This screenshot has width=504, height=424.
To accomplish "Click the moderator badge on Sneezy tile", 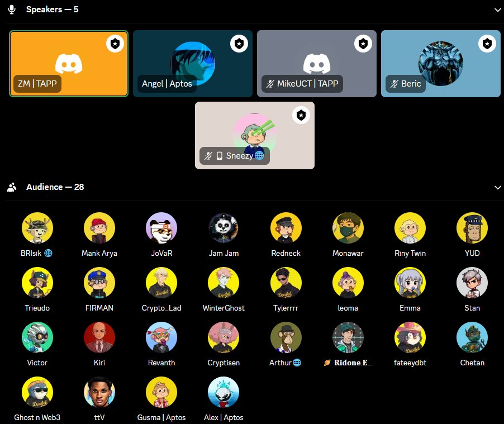I will 301,115.
